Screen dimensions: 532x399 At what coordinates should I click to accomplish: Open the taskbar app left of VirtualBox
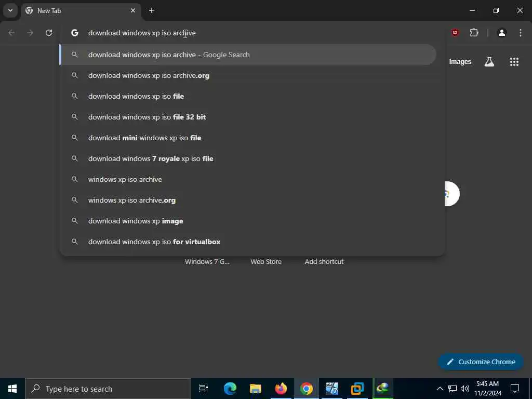332,389
